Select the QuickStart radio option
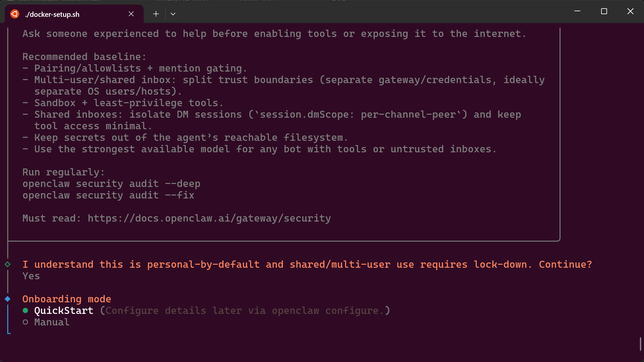The width and height of the screenshot is (644, 362). [x=64, y=311]
